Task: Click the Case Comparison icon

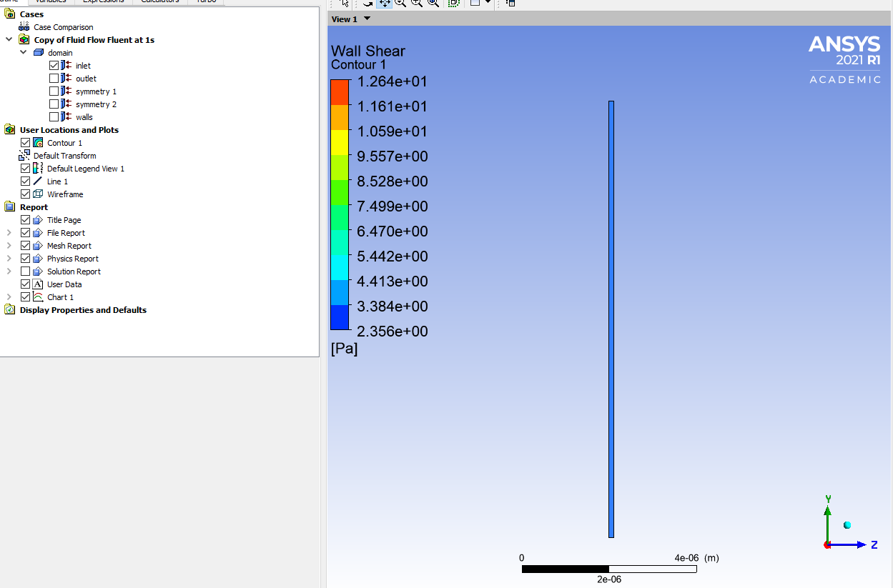Action: (x=24, y=27)
